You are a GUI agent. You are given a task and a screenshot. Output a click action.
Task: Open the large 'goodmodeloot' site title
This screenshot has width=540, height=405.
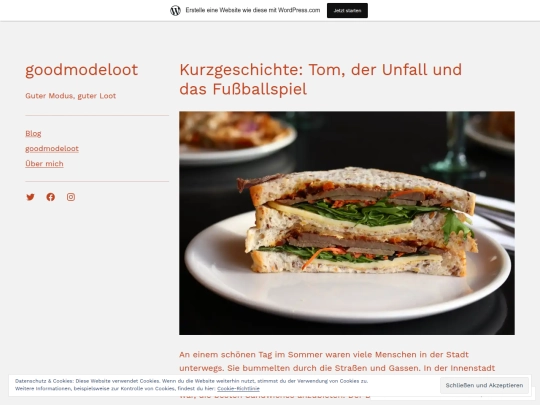tap(82, 70)
